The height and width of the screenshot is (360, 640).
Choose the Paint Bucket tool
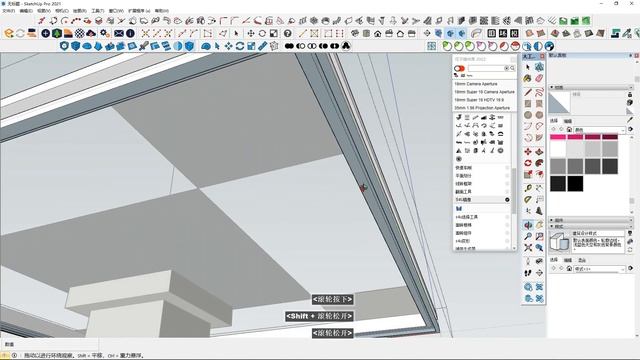click(x=528, y=78)
